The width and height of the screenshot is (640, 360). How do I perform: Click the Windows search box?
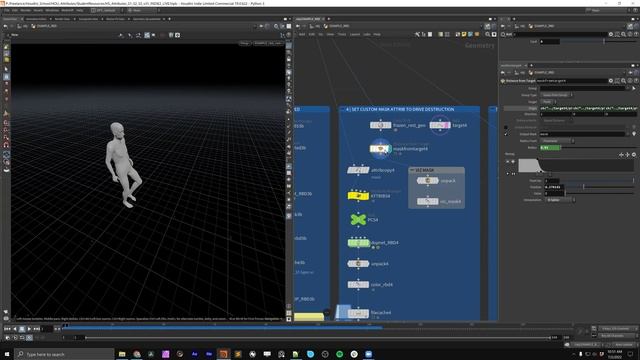click(64, 354)
